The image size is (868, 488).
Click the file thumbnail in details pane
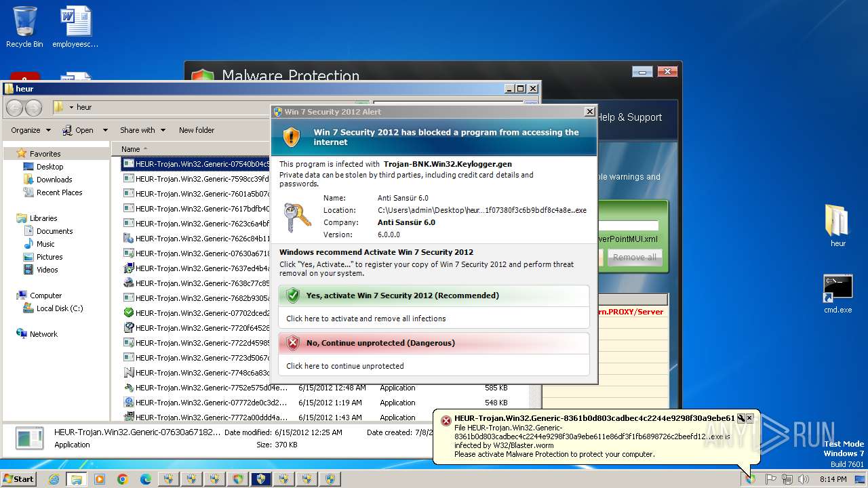click(x=30, y=439)
